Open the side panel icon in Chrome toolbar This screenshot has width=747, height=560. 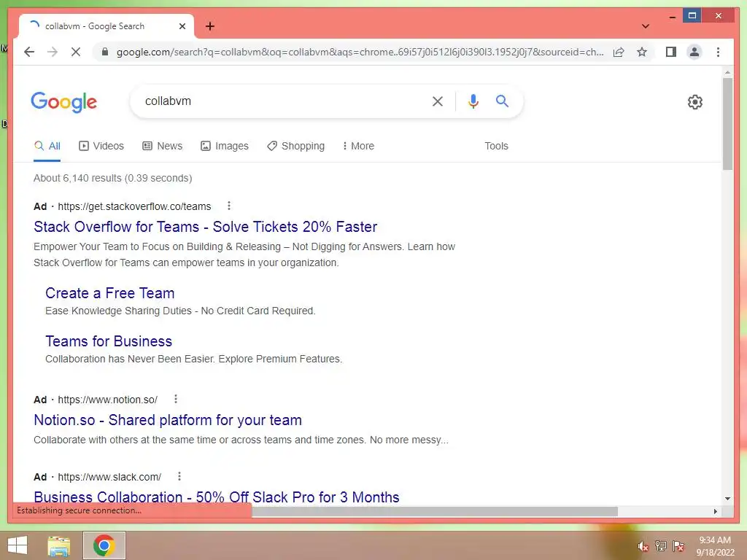click(671, 52)
